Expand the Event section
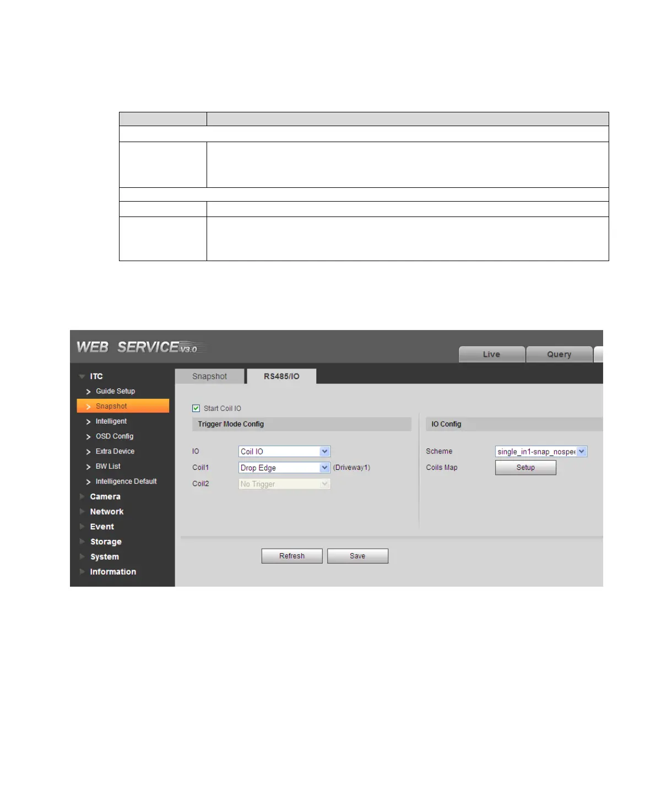Image resolution: width=656 pixels, height=812 pixels. tap(102, 527)
